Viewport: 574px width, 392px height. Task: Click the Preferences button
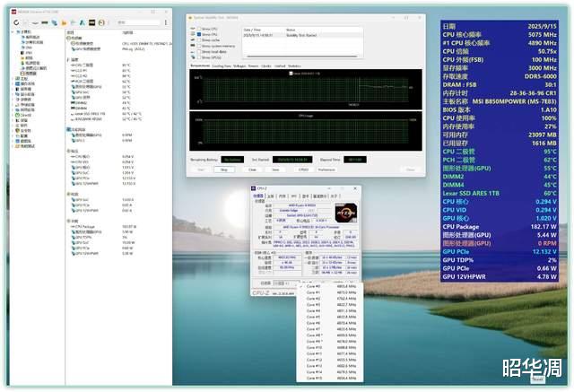326,169
